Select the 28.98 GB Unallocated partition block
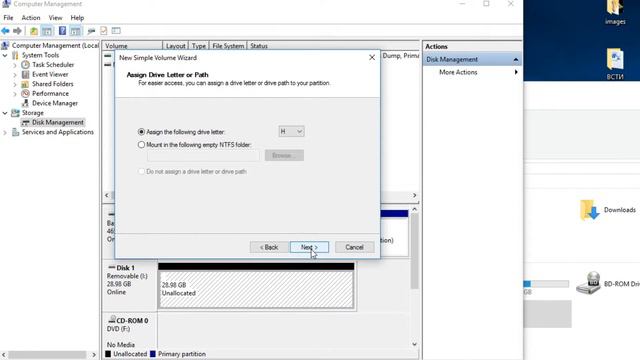 pos(256,289)
